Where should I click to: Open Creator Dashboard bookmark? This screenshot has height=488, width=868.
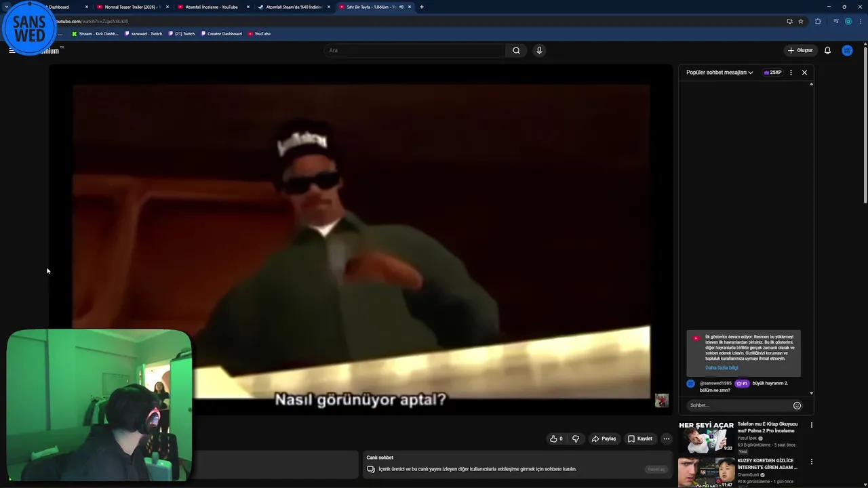coord(221,33)
